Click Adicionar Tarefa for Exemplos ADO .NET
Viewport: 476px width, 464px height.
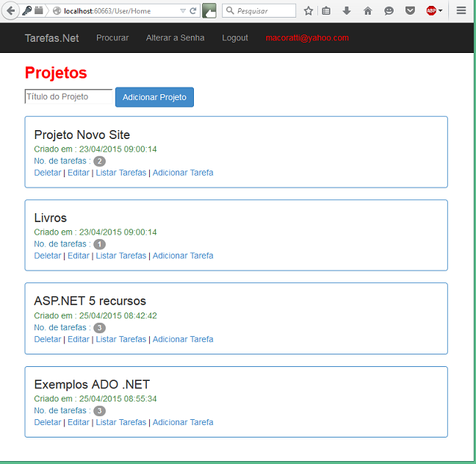(x=183, y=422)
